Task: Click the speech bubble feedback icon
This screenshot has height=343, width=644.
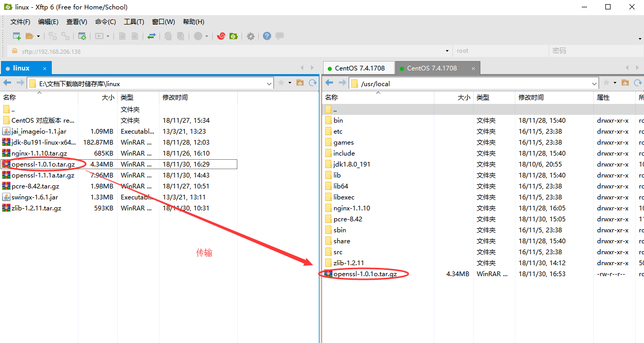Action: pyautogui.click(x=280, y=36)
